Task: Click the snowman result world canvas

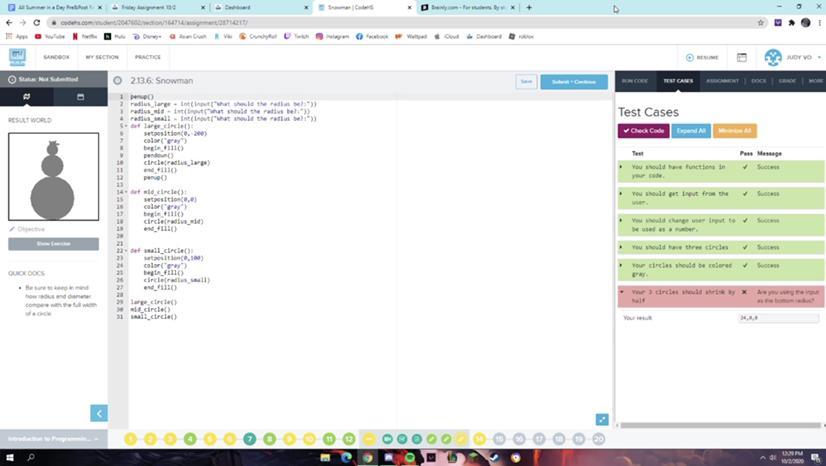Action: [53, 176]
